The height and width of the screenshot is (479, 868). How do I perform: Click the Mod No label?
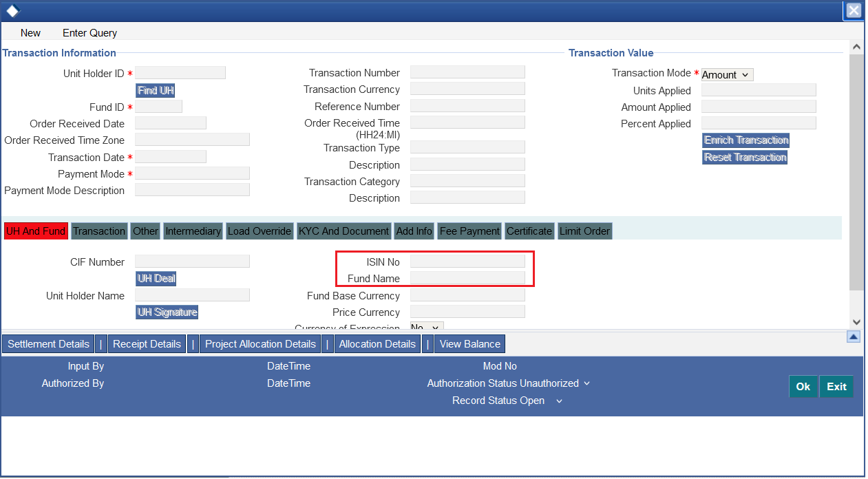(x=500, y=366)
